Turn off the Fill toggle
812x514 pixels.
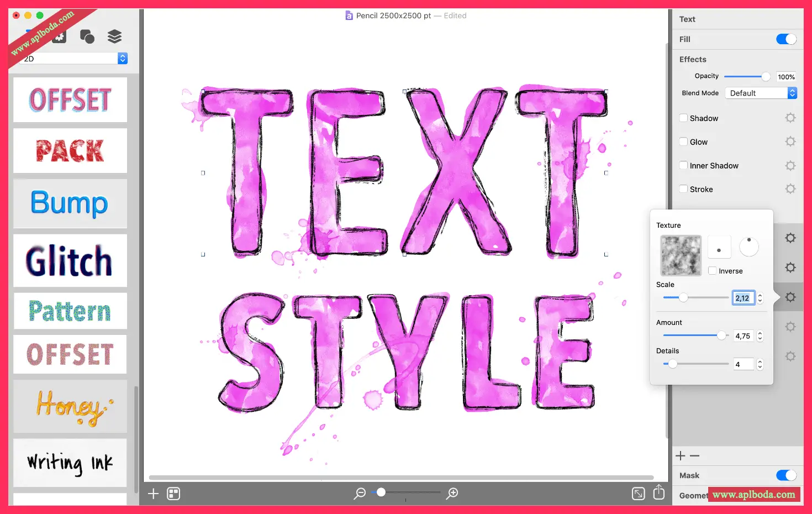point(786,39)
